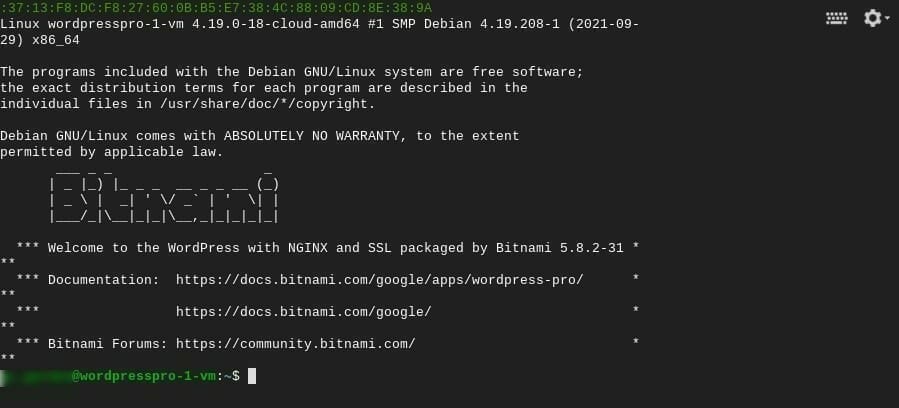This screenshot has width=899, height=408.
Task: Open the wordpress-pro documentation URL
Action: click(x=380, y=280)
